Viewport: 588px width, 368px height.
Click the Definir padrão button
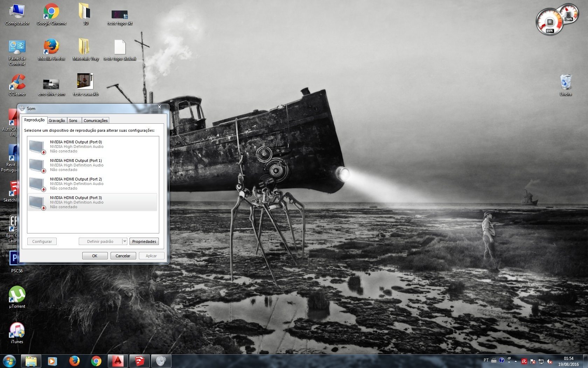click(x=100, y=241)
